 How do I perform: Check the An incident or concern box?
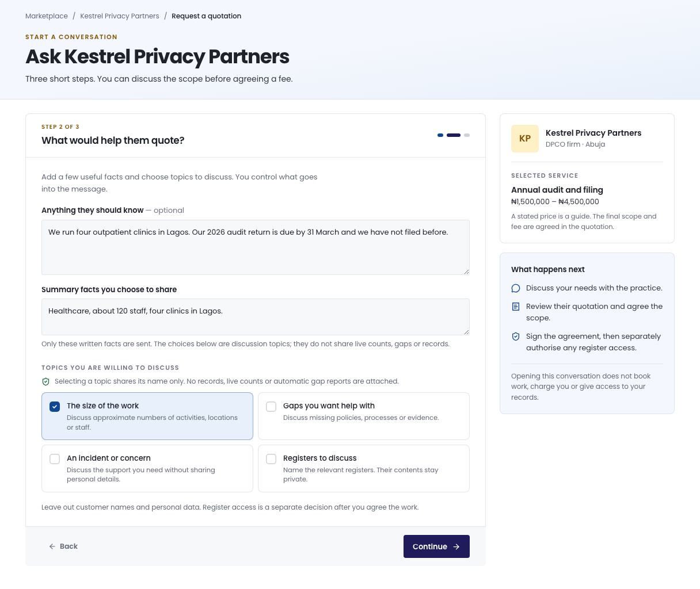[55, 459]
